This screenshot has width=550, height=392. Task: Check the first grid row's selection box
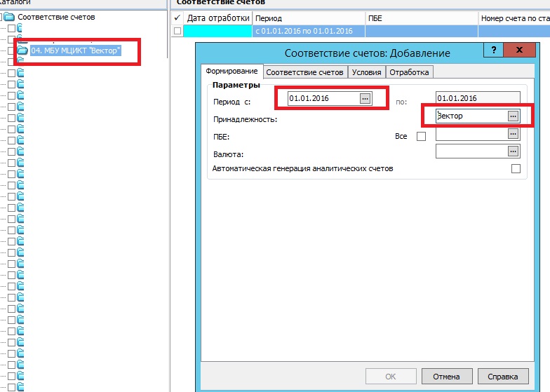(177, 31)
